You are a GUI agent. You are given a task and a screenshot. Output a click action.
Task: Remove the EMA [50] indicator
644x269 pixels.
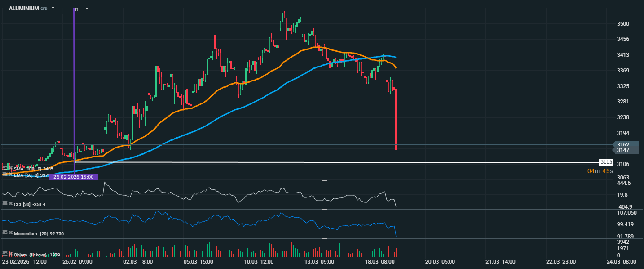(x=10, y=175)
